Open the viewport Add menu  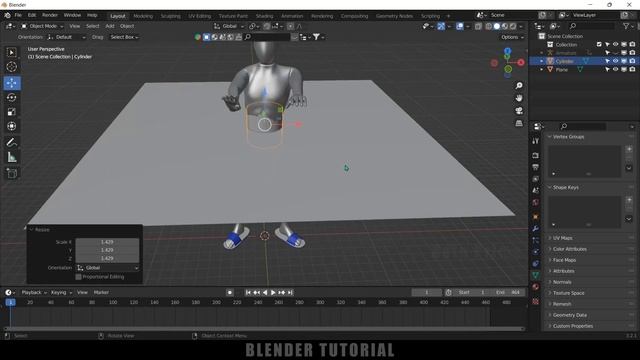click(110, 26)
